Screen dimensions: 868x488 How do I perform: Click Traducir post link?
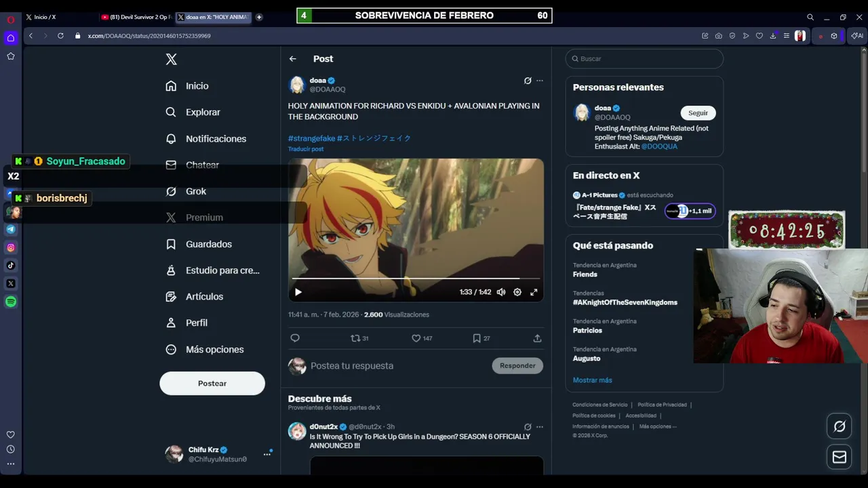(x=306, y=149)
